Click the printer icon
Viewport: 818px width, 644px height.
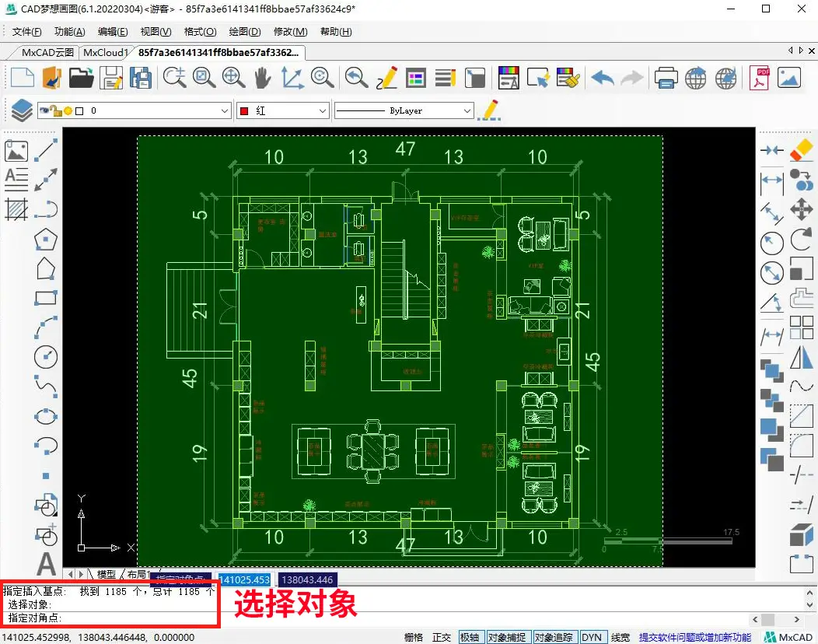[x=665, y=78]
